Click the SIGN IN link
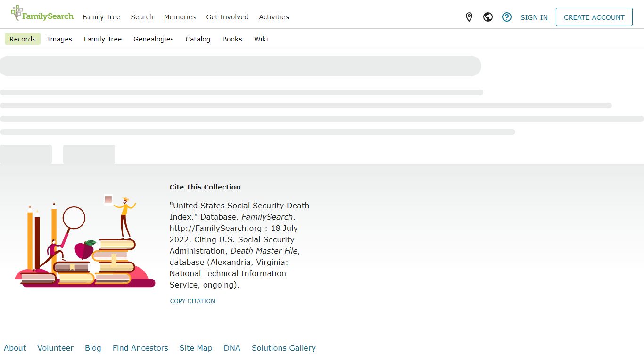The width and height of the screenshot is (644, 362). (534, 17)
